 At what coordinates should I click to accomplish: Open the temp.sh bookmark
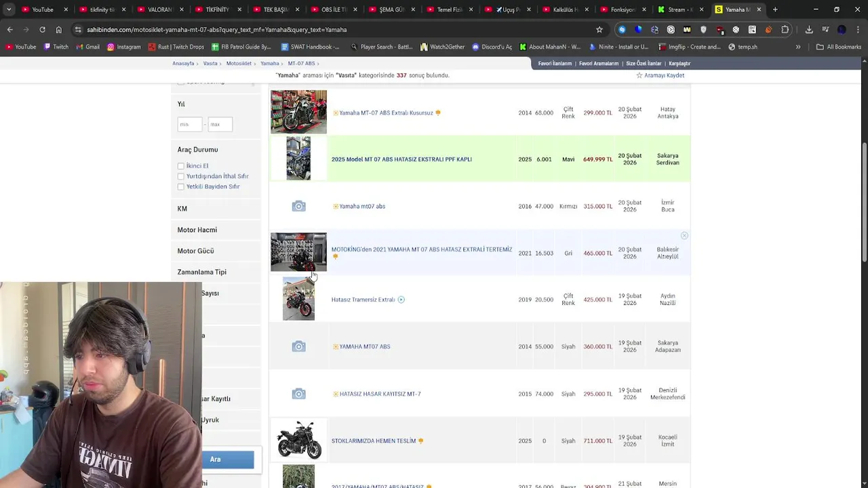743,47
